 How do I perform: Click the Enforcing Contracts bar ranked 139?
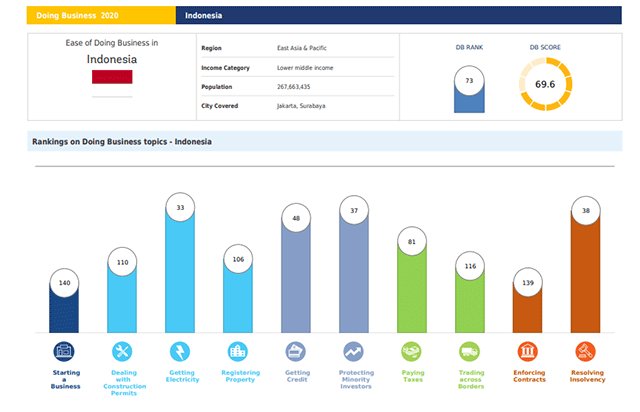click(x=528, y=300)
